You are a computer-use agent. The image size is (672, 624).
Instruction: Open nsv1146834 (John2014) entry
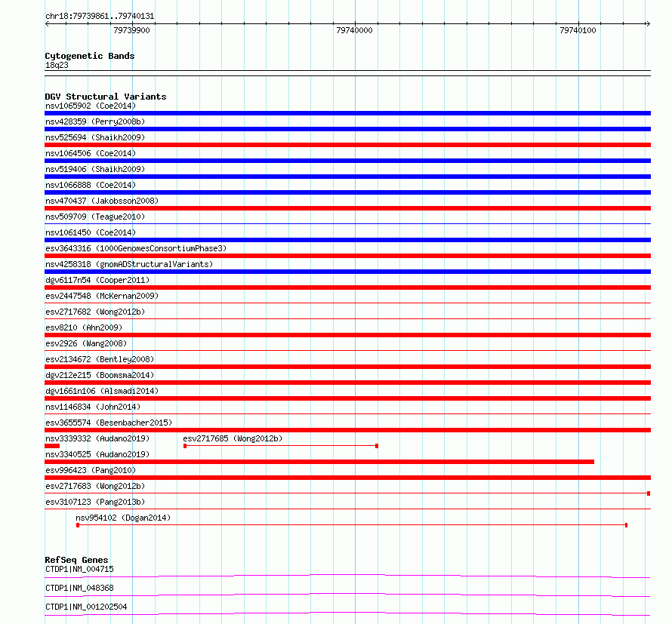pos(93,407)
